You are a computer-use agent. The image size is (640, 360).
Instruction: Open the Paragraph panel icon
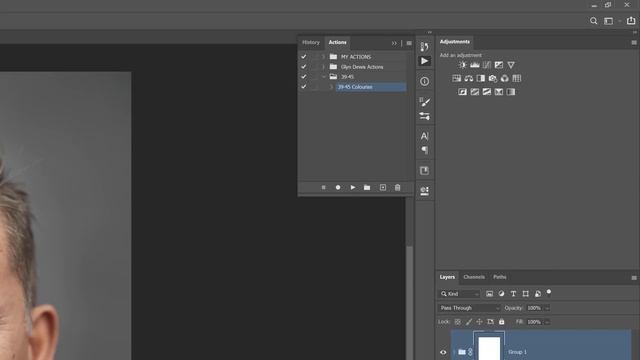(424, 150)
